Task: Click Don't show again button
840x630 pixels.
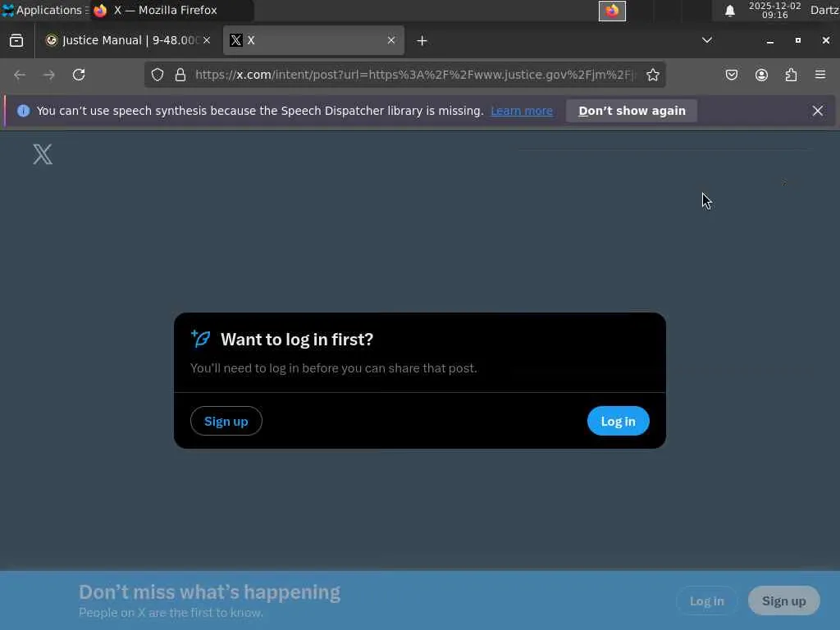Action: (x=632, y=111)
